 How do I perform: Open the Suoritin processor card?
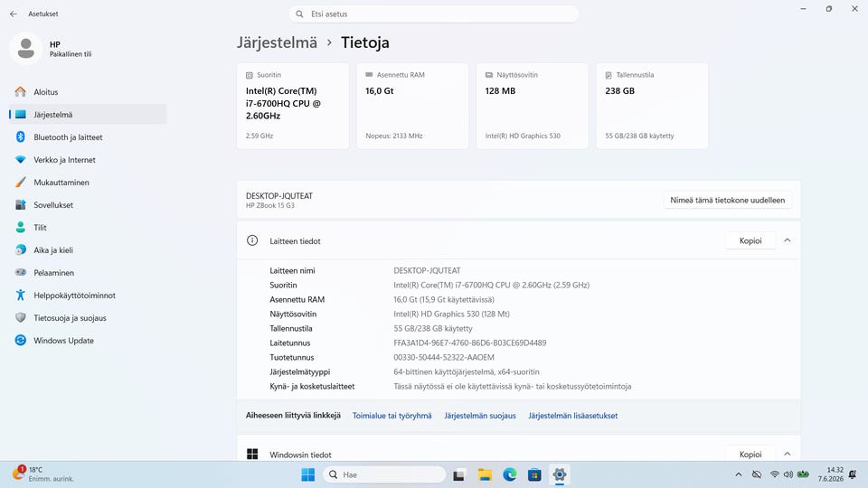tap(293, 106)
